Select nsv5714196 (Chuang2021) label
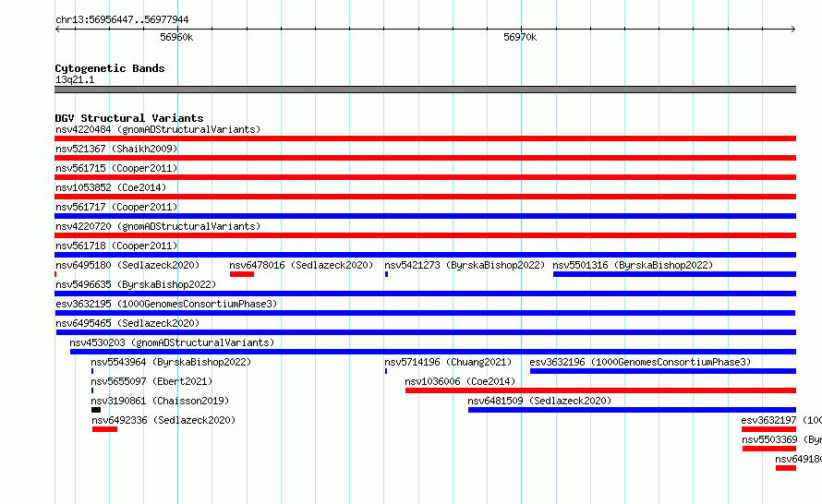The image size is (822, 504). pyautogui.click(x=448, y=362)
